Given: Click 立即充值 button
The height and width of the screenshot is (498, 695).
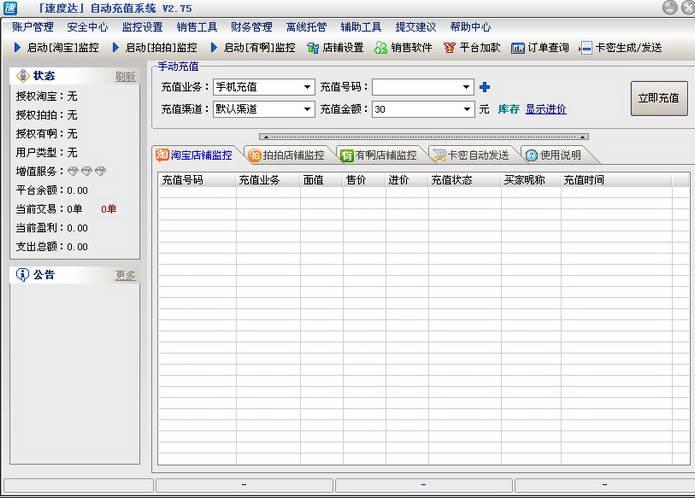Looking at the screenshot, I should pos(659,98).
